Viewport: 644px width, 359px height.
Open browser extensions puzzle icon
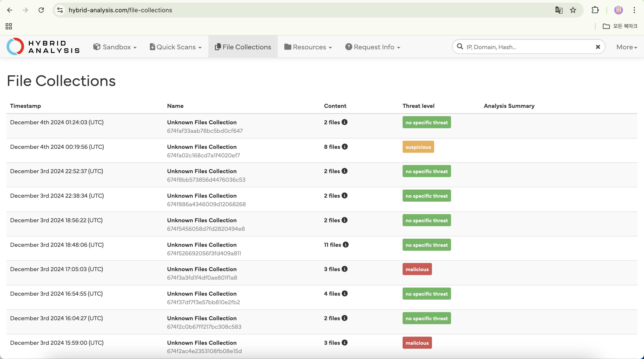coord(595,10)
